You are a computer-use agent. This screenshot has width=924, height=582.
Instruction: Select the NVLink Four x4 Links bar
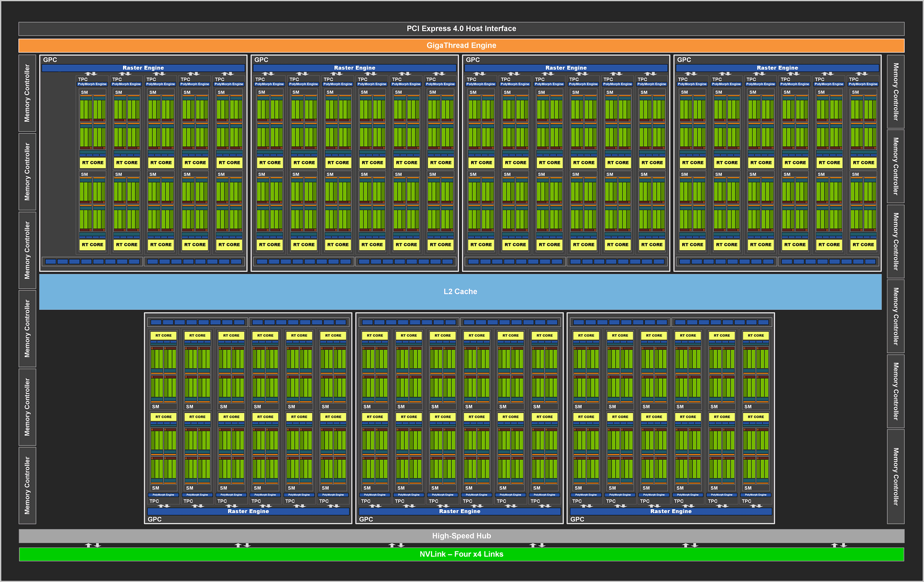(x=461, y=554)
